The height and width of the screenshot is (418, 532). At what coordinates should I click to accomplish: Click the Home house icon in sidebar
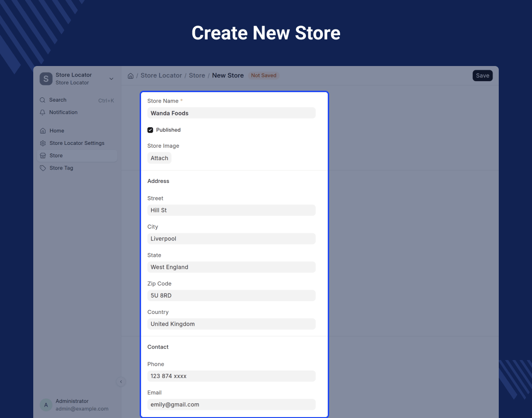pos(43,131)
